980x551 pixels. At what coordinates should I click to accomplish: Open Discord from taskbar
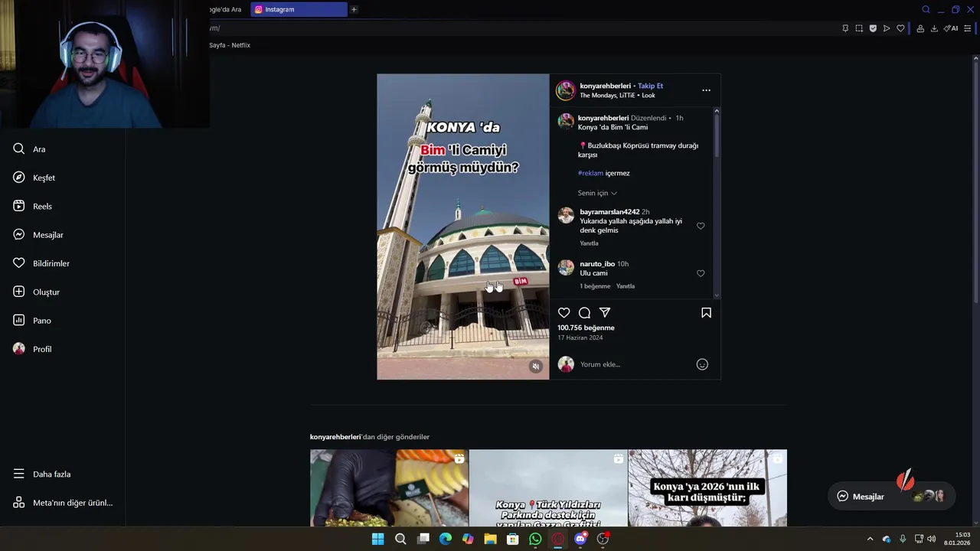pos(580,539)
